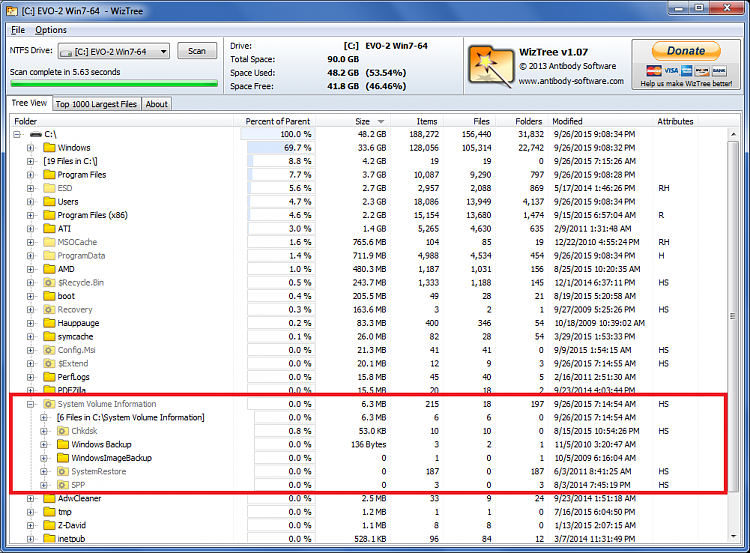Expand the AdwCleaner folder node
The height and width of the screenshot is (553, 750).
point(31,498)
